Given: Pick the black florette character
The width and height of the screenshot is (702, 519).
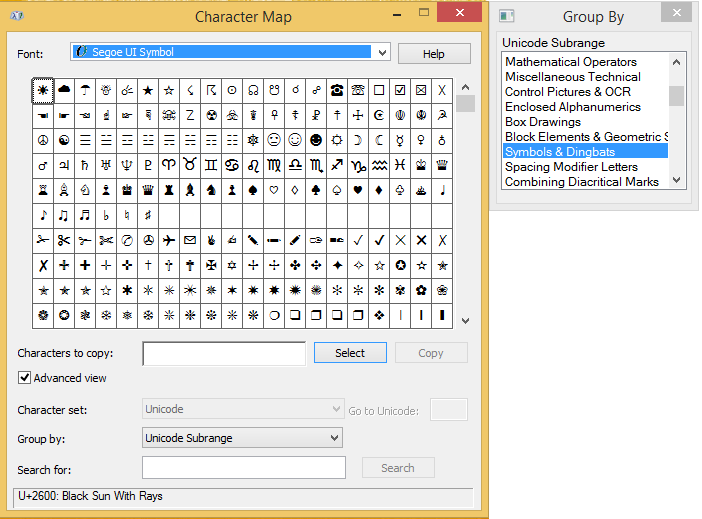Looking at the screenshot, I should click(421, 291).
